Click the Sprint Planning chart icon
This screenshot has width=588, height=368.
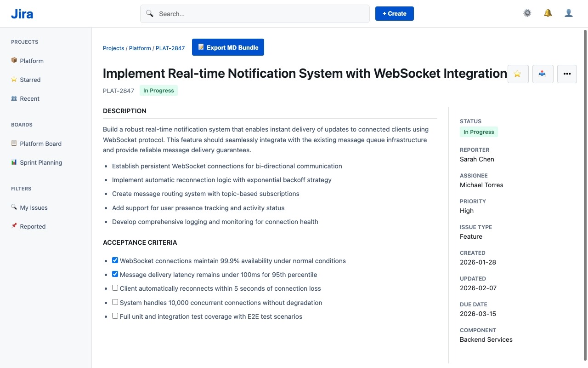click(14, 162)
